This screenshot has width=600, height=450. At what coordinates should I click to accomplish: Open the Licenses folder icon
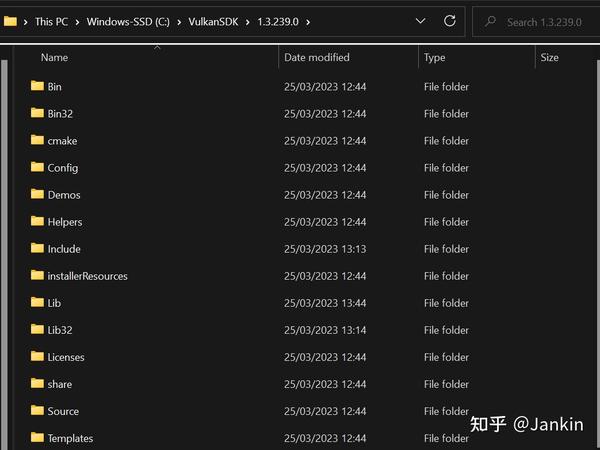(37, 356)
